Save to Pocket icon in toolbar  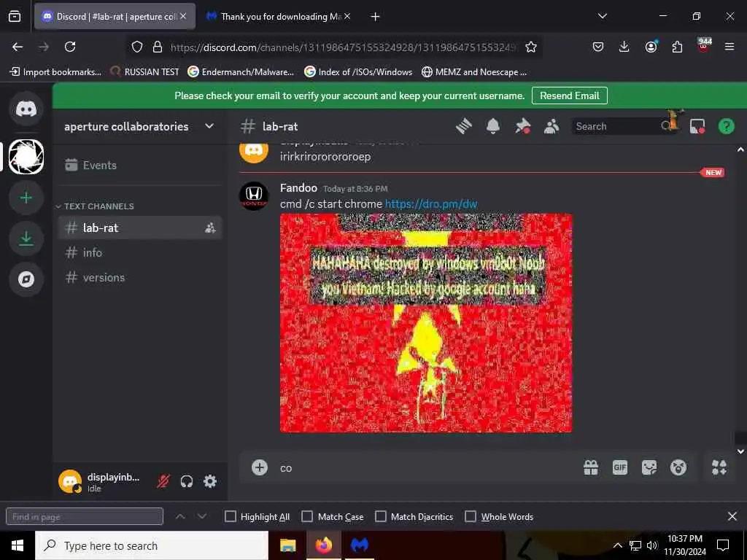(x=598, y=47)
